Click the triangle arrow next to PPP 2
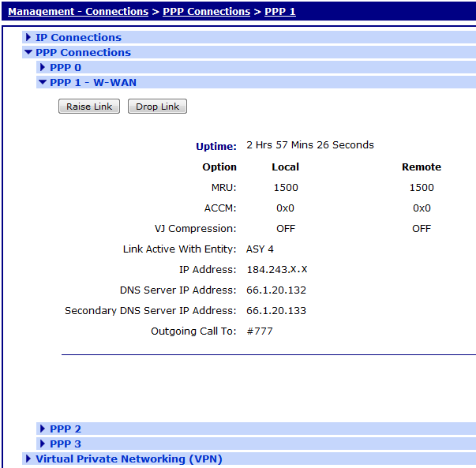The image size is (476, 468). [43, 429]
